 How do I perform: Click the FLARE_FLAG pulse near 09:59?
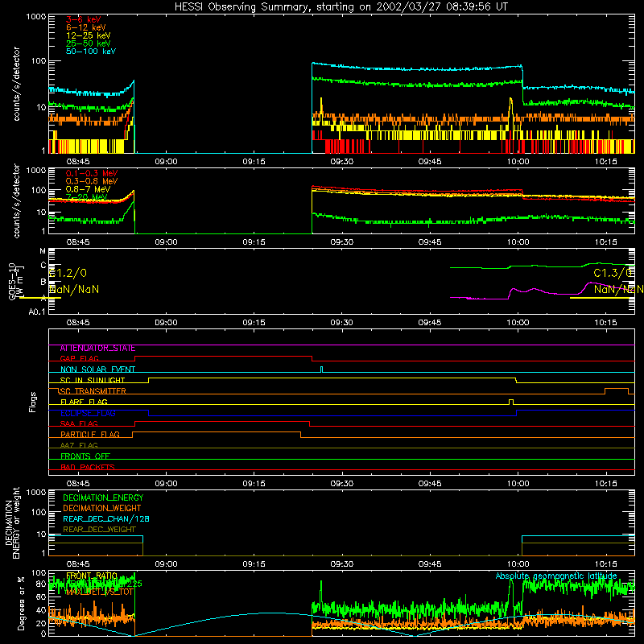(511, 402)
